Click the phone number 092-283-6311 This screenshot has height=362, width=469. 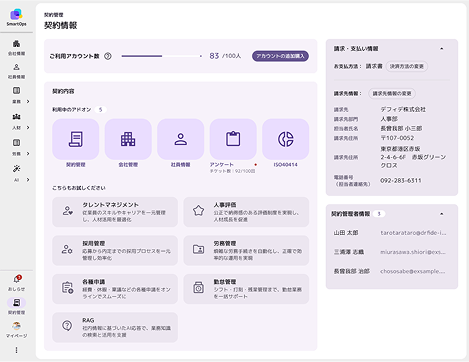tap(401, 180)
